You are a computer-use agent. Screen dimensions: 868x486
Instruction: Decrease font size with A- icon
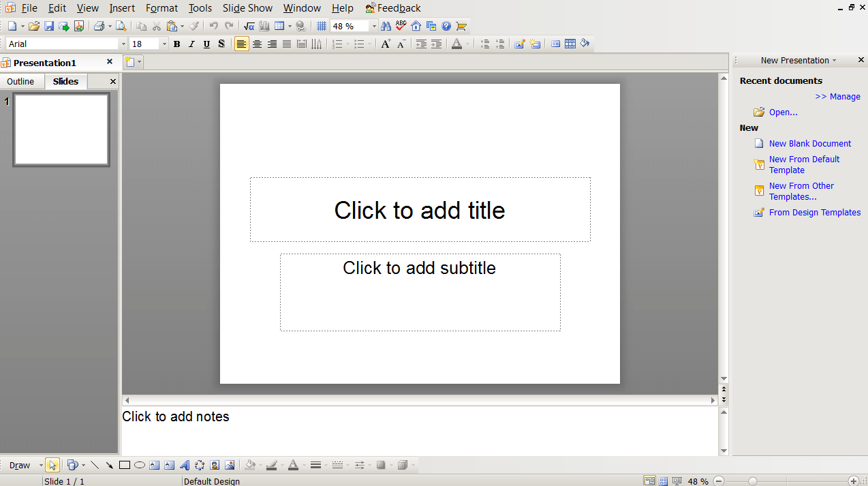tap(401, 44)
